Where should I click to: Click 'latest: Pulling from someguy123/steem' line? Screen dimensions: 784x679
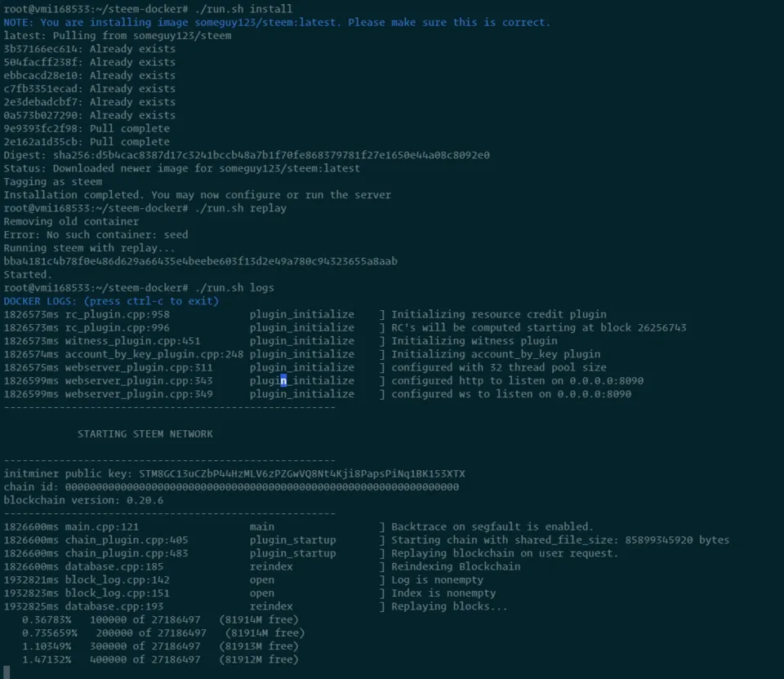(x=118, y=36)
